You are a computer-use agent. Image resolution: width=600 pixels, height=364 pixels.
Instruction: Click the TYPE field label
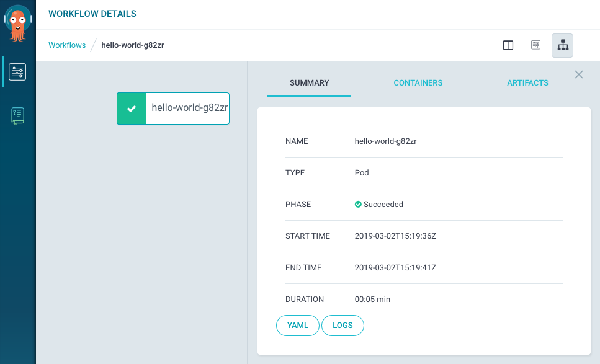[295, 173]
